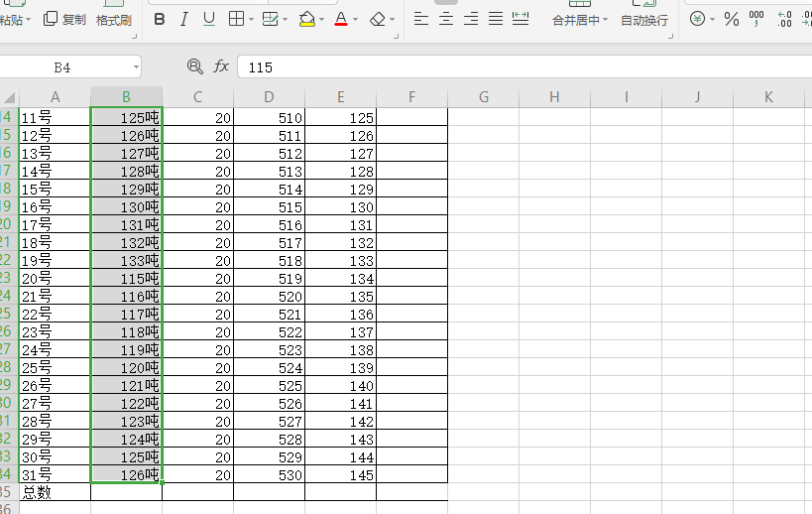The height and width of the screenshot is (514, 812).
Task: Click cell containing 126吨 in row 31号
Action: tap(126, 474)
